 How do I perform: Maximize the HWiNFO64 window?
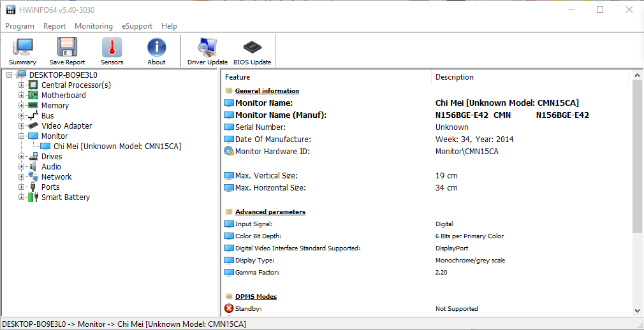pyautogui.click(x=600, y=10)
